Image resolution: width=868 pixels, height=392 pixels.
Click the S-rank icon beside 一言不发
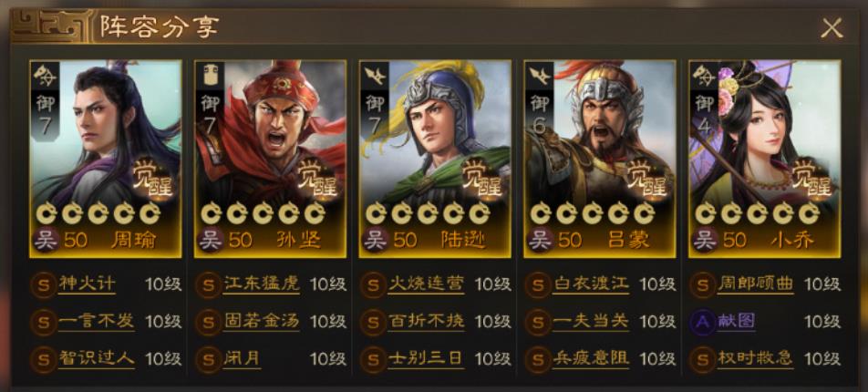[x=44, y=323]
